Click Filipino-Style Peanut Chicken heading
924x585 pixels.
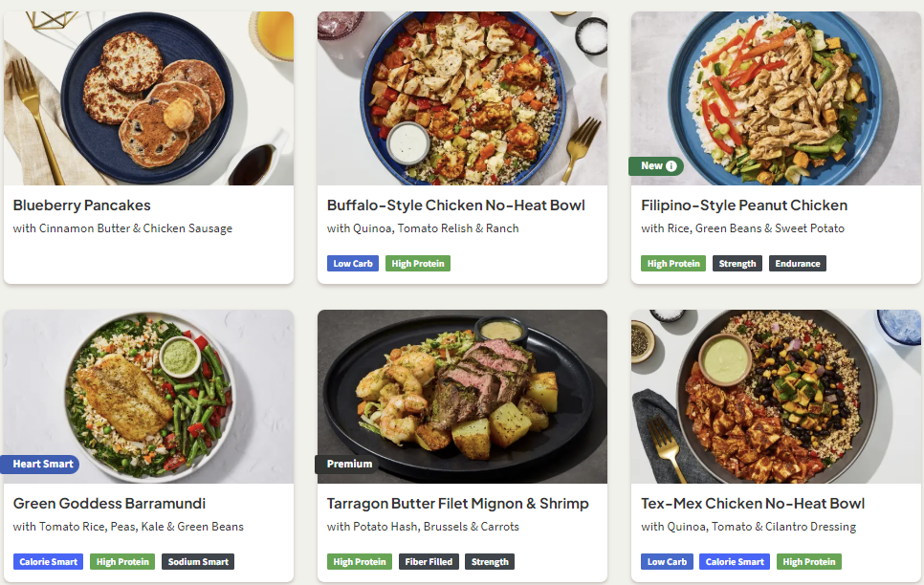tap(744, 205)
